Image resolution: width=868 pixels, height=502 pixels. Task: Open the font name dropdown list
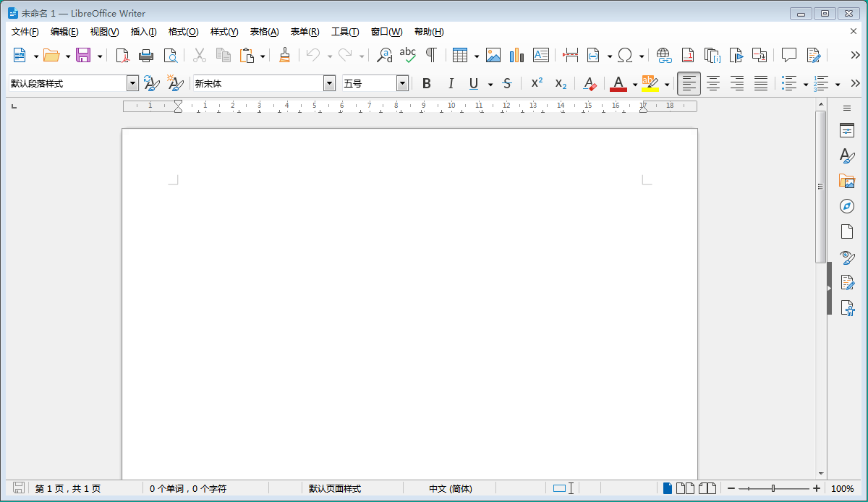[330, 84]
